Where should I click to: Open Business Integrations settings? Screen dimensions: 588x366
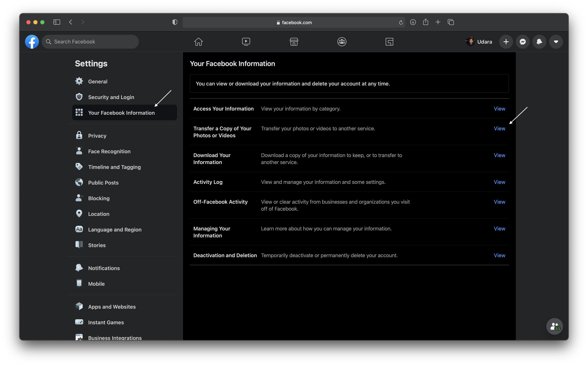(x=124, y=337)
